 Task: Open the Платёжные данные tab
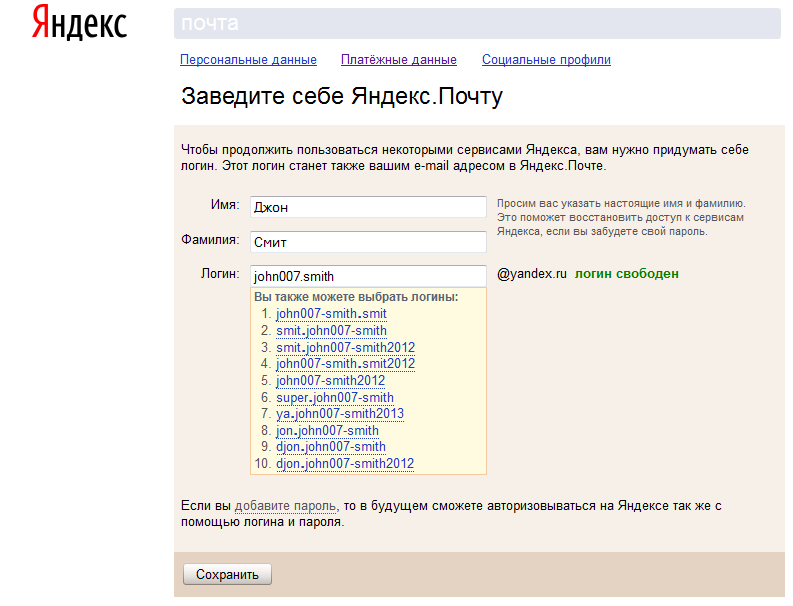[399, 60]
